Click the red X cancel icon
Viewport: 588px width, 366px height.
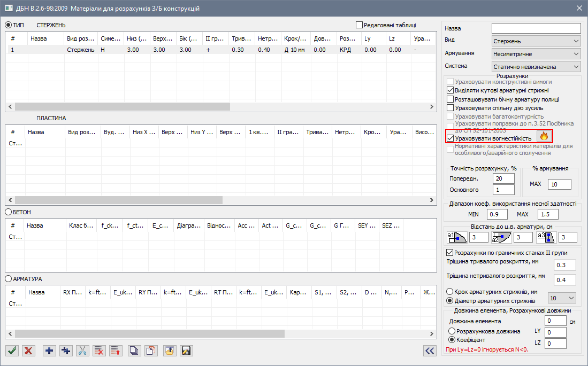pyautogui.click(x=28, y=351)
